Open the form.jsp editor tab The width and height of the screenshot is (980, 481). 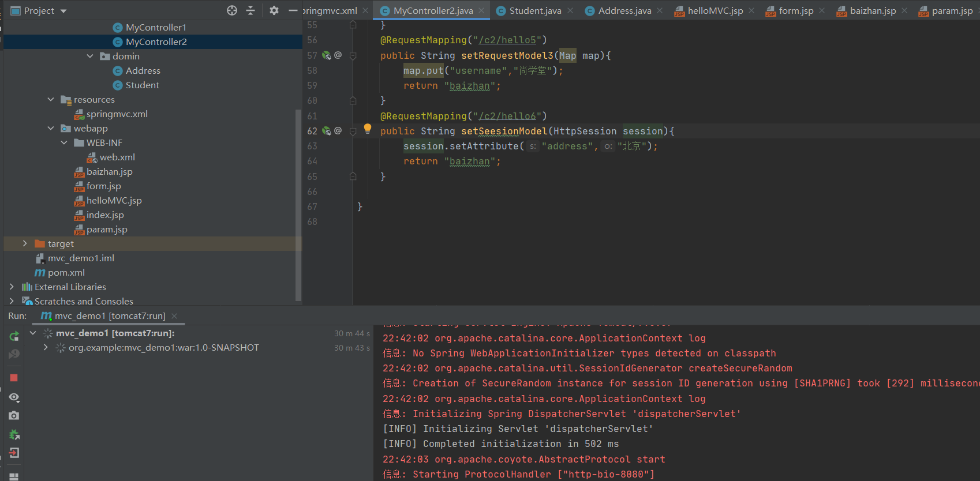pyautogui.click(x=796, y=10)
